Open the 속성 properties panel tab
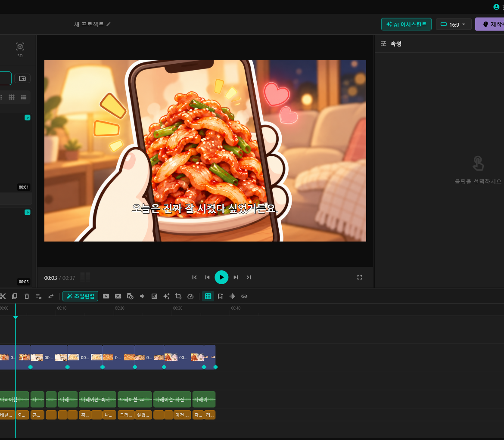504x440 pixels. pos(391,43)
